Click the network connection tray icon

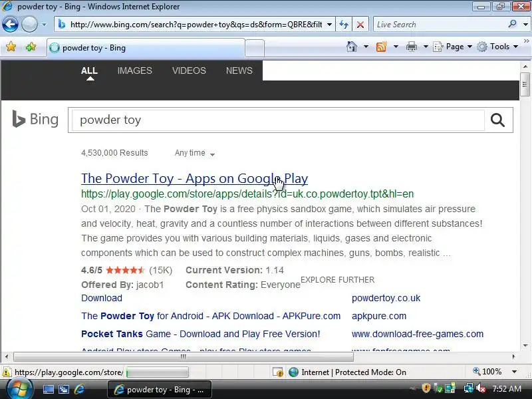468,388
